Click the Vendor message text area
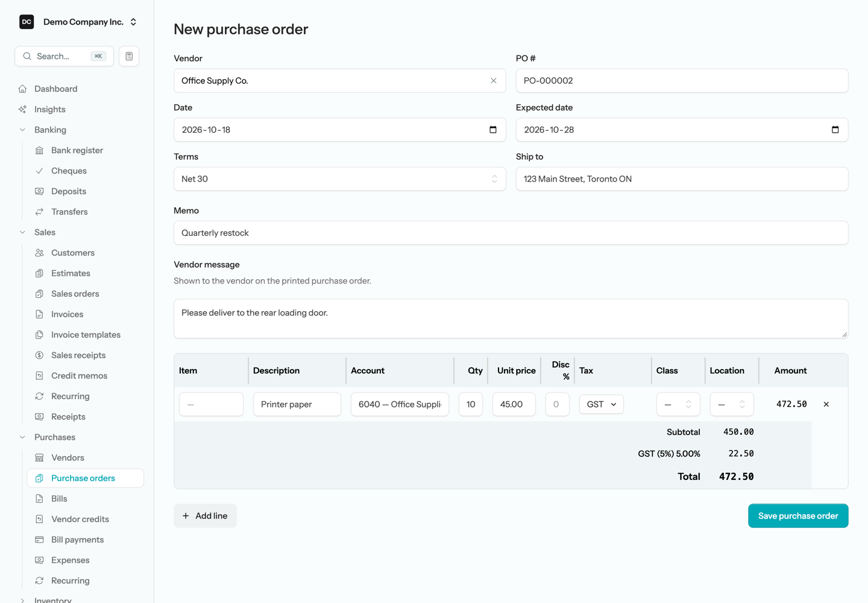868x603 pixels. point(511,318)
